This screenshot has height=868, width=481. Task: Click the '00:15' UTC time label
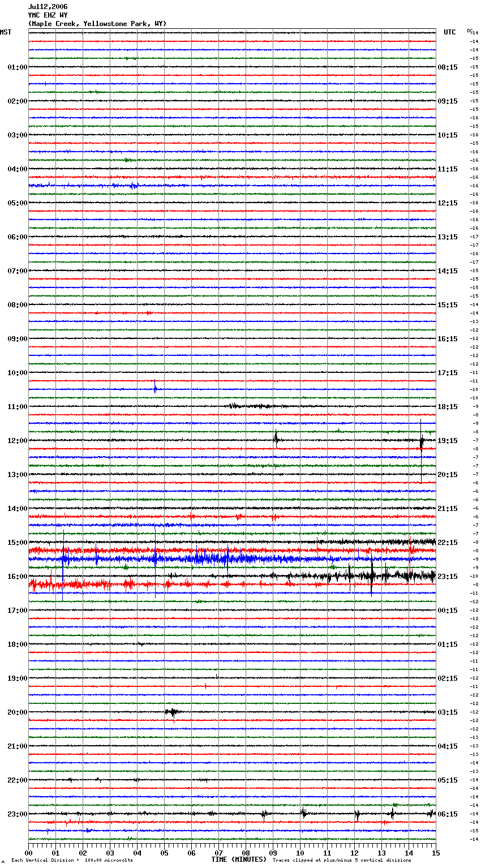pos(448,611)
